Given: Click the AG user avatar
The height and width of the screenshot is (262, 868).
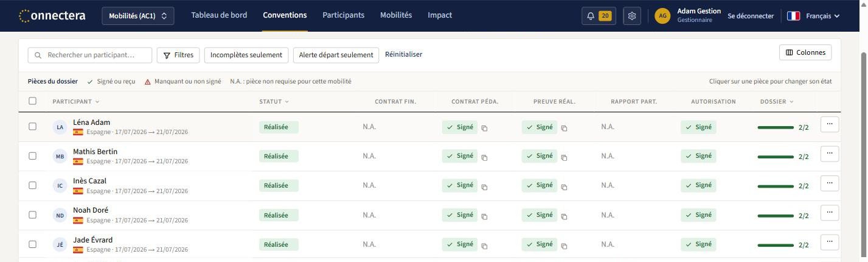Looking at the screenshot, I should 662,16.
